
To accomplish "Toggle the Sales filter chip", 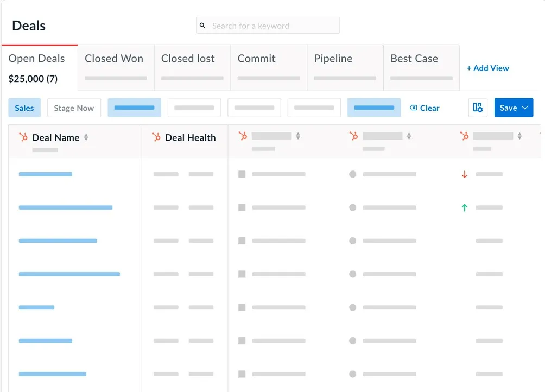I will click(x=24, y=108).
